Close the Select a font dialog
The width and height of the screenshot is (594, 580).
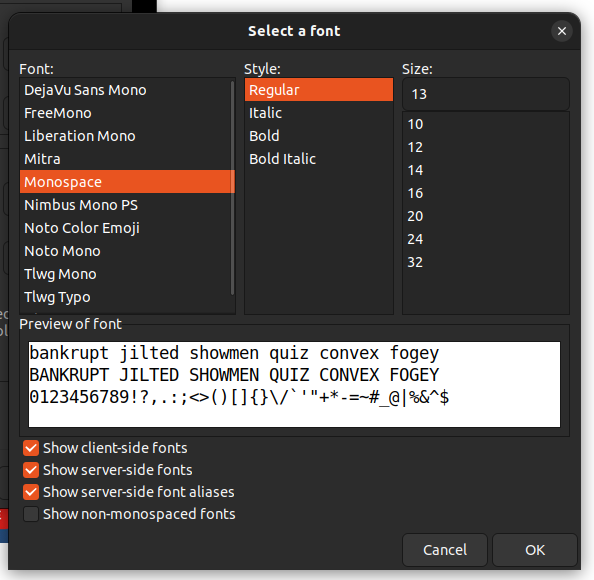561,31
